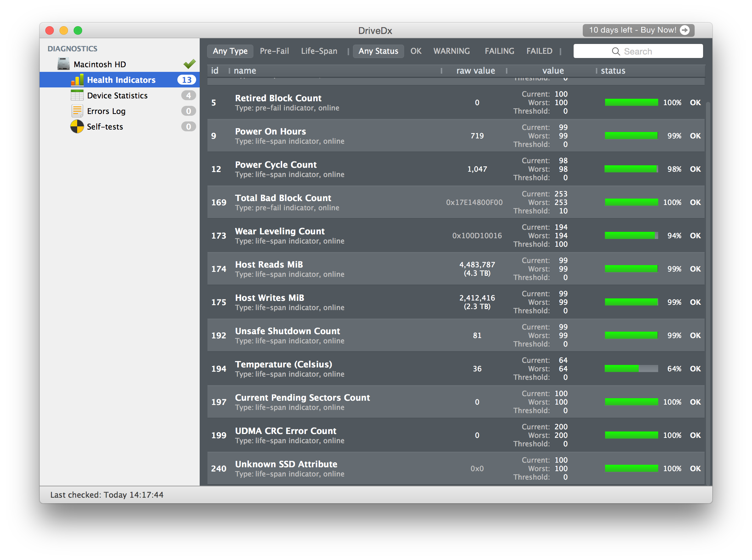Open the Self-tests section
752x560 pixels.
coord(120,127)
